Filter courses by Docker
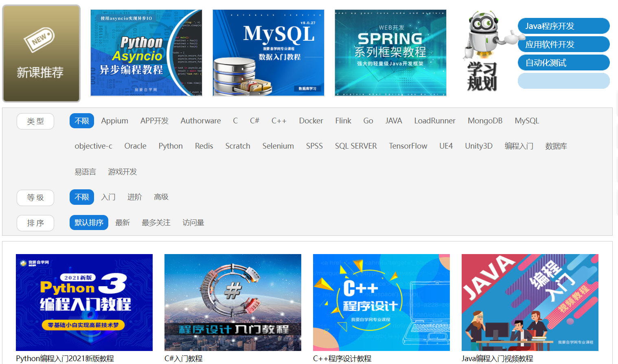Image resolution: width=618 pixels, height=364 pixels. 311,121
